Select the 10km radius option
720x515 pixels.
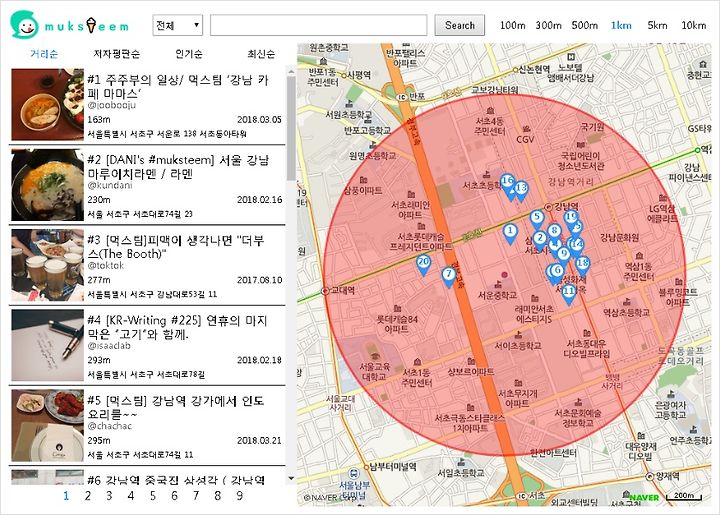click(x=693, y=25)
